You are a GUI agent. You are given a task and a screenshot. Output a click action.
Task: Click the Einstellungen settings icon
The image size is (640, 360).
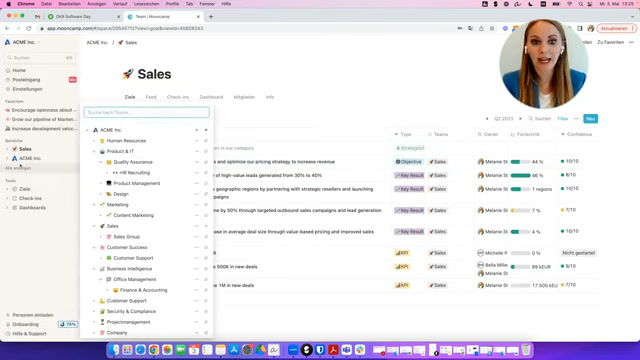pos(8,89)
